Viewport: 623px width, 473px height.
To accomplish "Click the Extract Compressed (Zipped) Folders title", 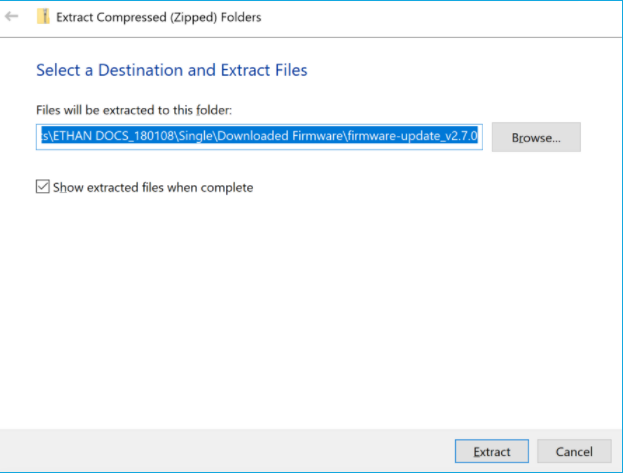I will tap(159, 17).
